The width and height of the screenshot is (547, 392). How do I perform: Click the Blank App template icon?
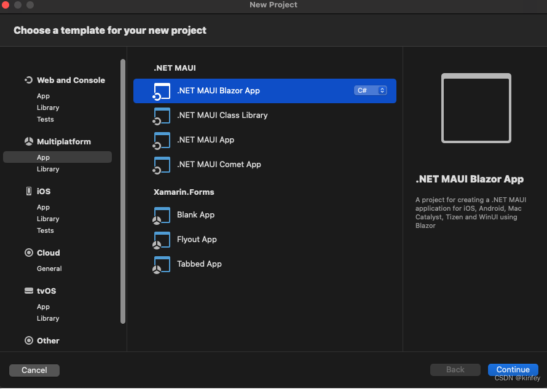[162, 215]
